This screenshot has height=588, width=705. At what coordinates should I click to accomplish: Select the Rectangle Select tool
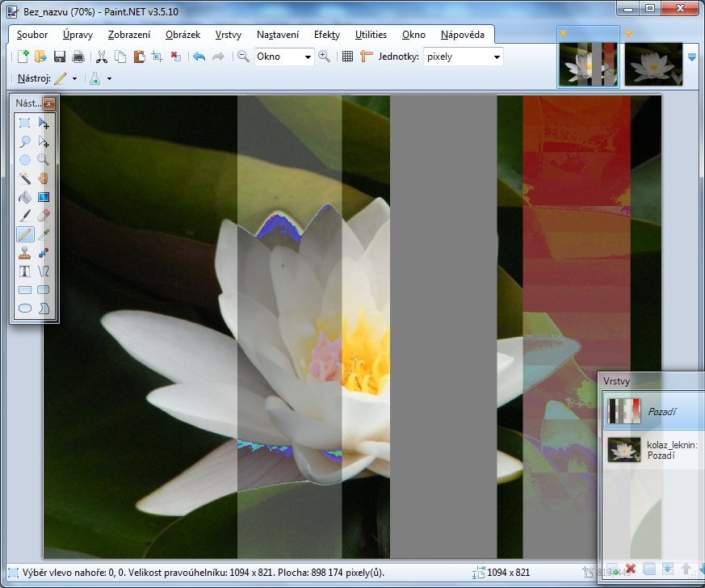point(25,123)
